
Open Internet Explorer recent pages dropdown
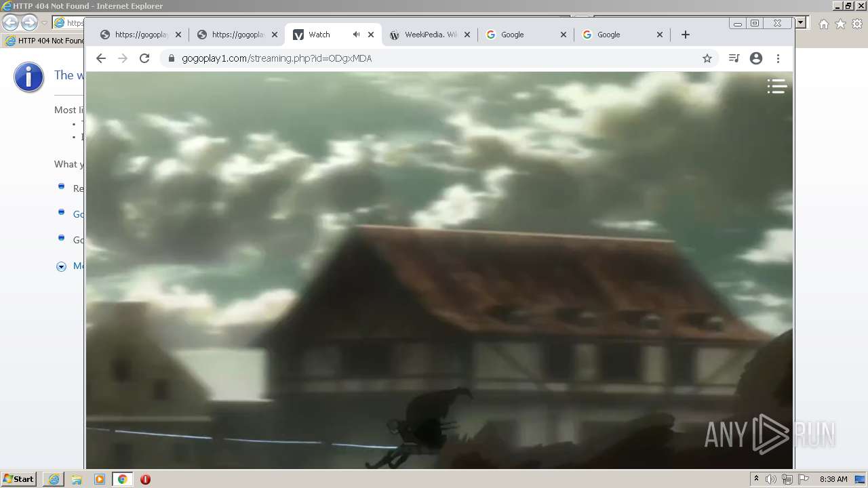[44, 23]
